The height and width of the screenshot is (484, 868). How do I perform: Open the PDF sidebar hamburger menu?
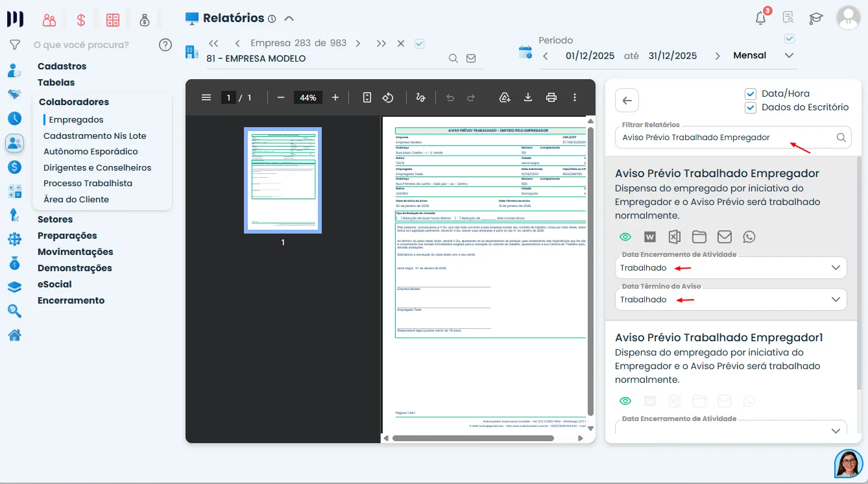point(206,97)
